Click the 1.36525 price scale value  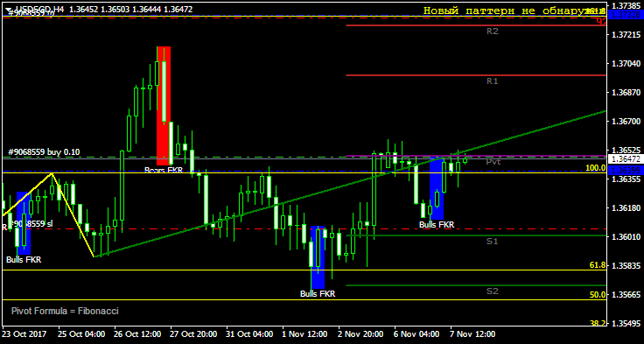pyautogui.click(x=626, y=151)
